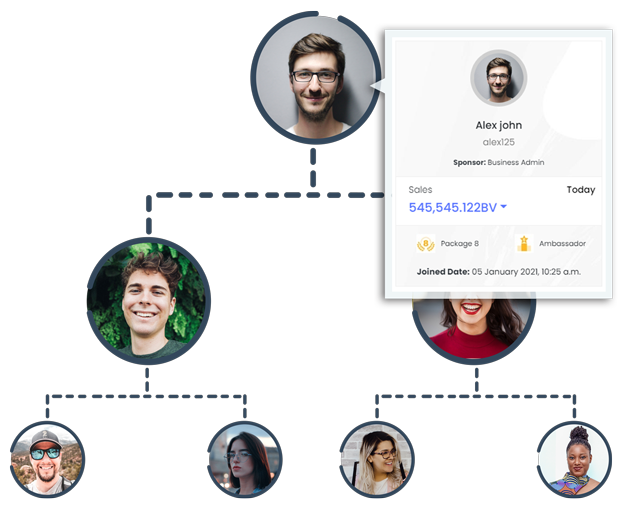Click the Package 8 label
Screen dimensions: 621x508
459,244
